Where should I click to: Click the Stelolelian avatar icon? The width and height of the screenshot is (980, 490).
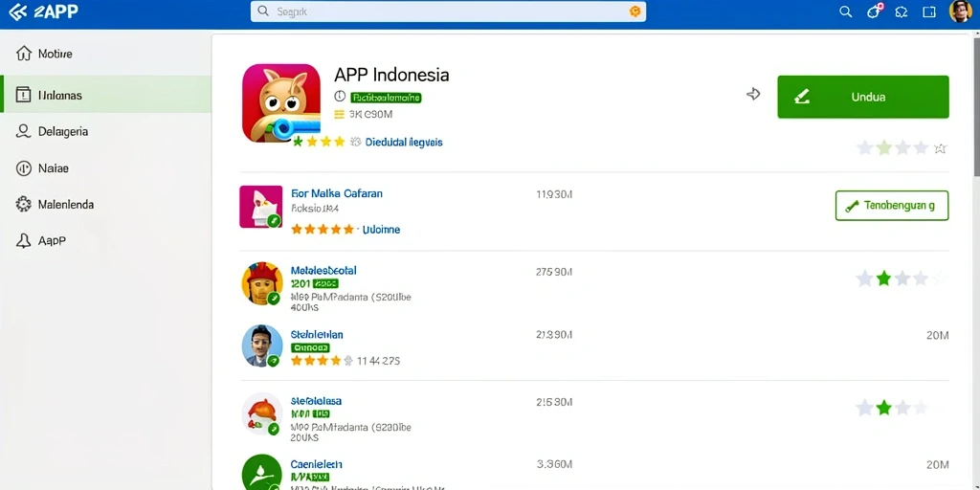pyautogui.click(x=262, y=345)
